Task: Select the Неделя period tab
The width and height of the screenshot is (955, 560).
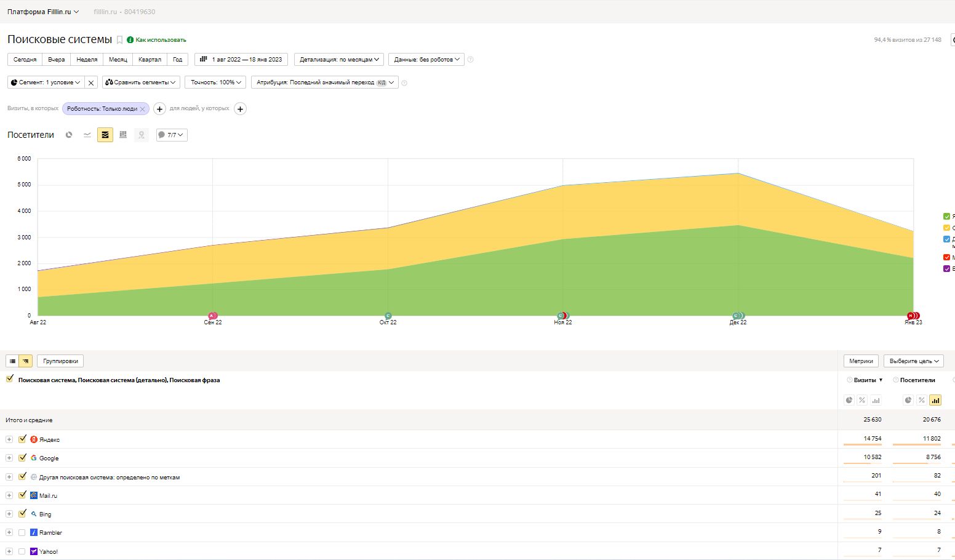Action: pos(87,60)
